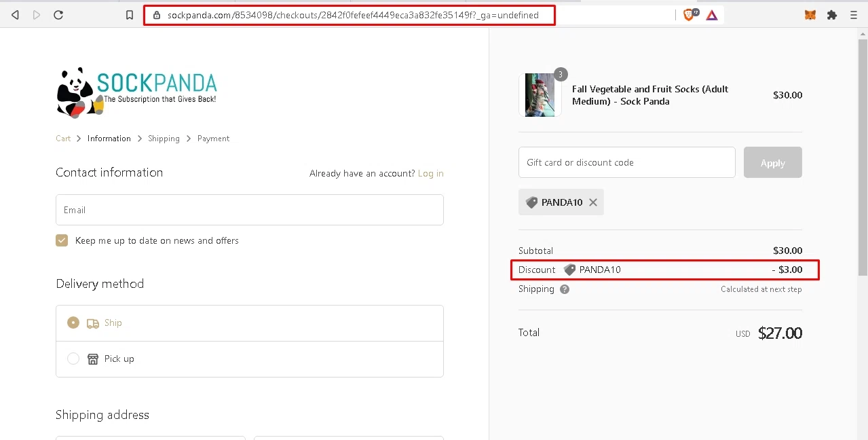Open browser hamburger menu
The image size is (868, 440).
coord(854,15)
